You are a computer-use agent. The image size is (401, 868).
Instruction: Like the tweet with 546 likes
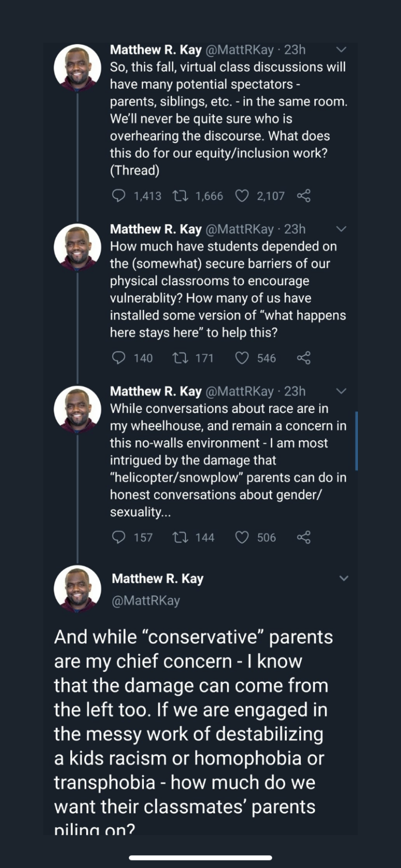pyautogui.click(x=242, y=358)
